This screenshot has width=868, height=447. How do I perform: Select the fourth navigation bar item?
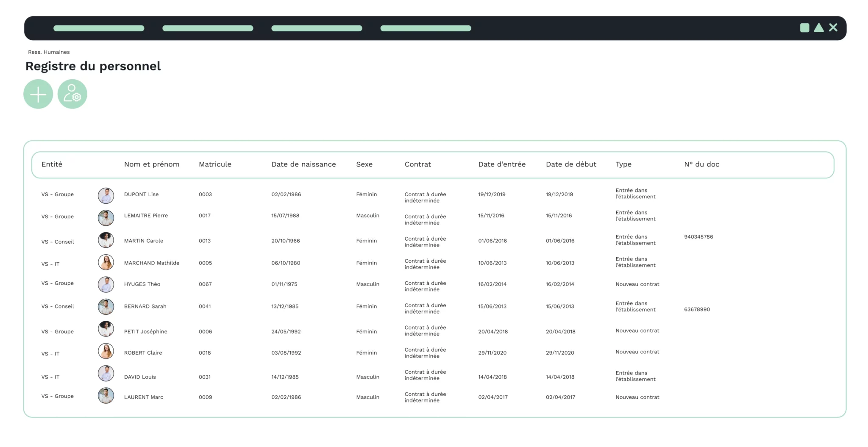426,28
